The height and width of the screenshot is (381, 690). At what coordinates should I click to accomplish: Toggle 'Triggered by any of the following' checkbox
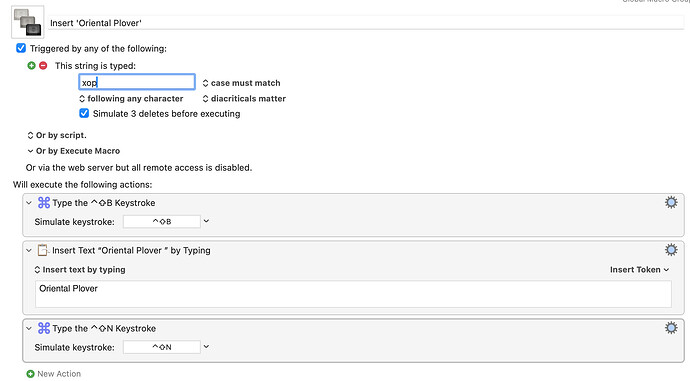[21, 48]
